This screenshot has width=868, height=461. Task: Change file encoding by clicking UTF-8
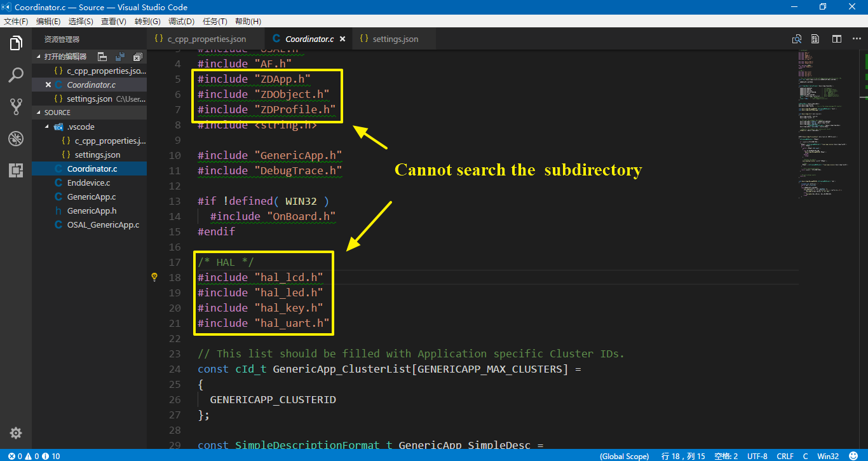[x=757, y=456]
